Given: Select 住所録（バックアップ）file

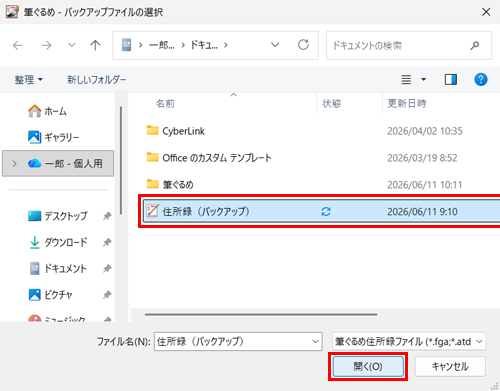Looking at the screenshot, I should [322, 211].
